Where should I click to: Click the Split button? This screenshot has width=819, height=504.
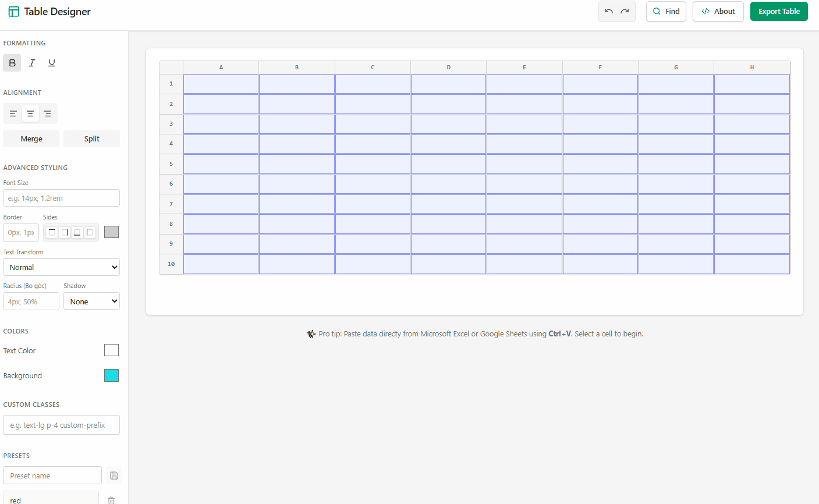coord(92,139)
